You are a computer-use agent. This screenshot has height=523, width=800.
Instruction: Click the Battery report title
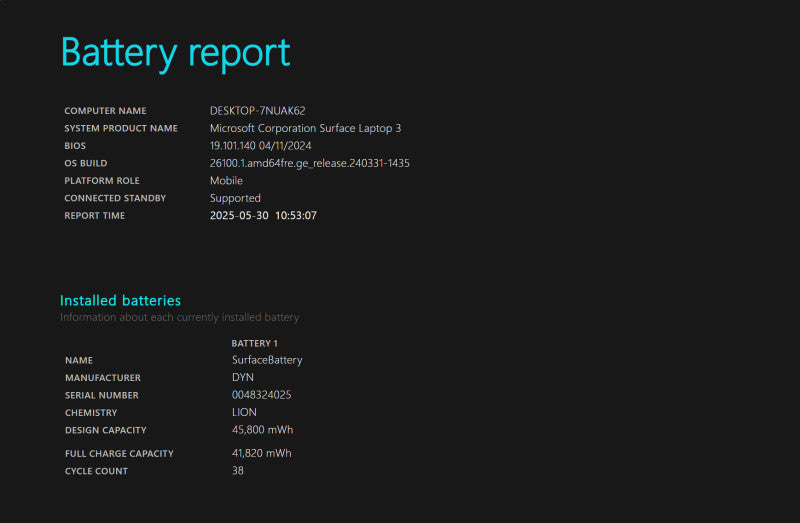coord(176,54)
